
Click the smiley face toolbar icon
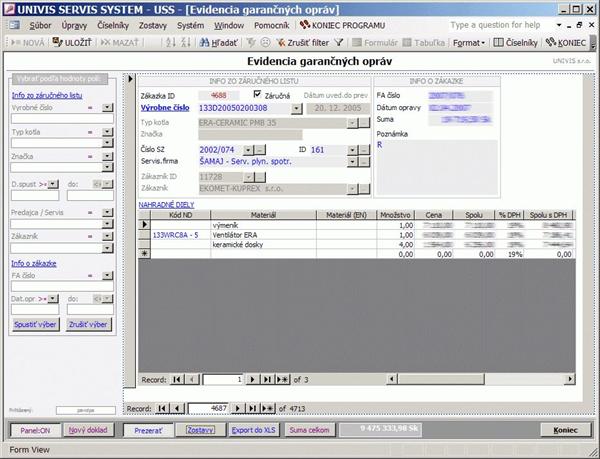(265, 42)
